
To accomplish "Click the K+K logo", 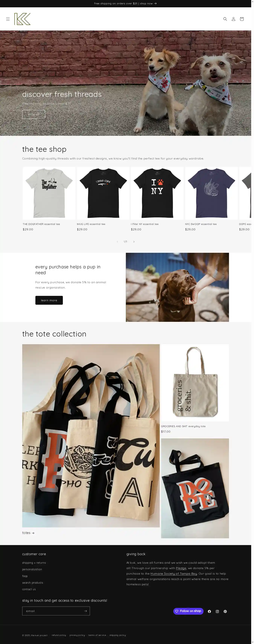I will click(22, 19).
